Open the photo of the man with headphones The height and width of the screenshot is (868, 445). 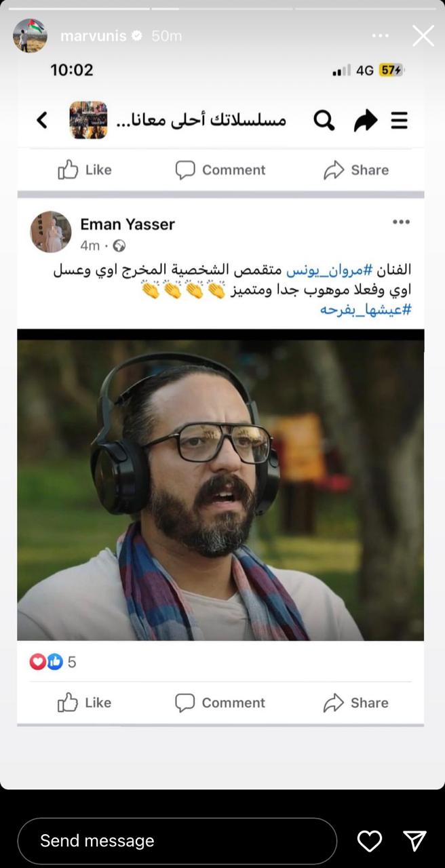[x=220, y=486]
